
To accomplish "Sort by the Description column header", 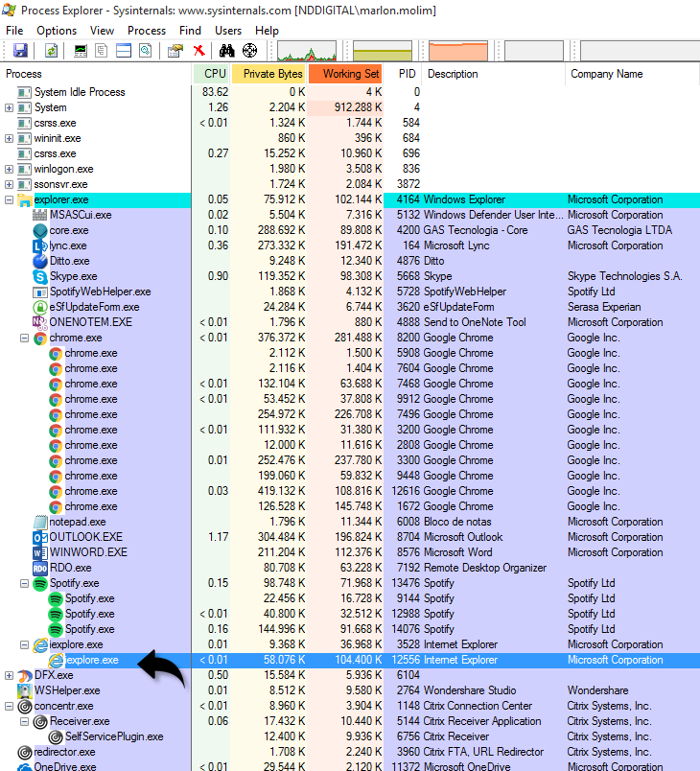I will tap(494, 74).
